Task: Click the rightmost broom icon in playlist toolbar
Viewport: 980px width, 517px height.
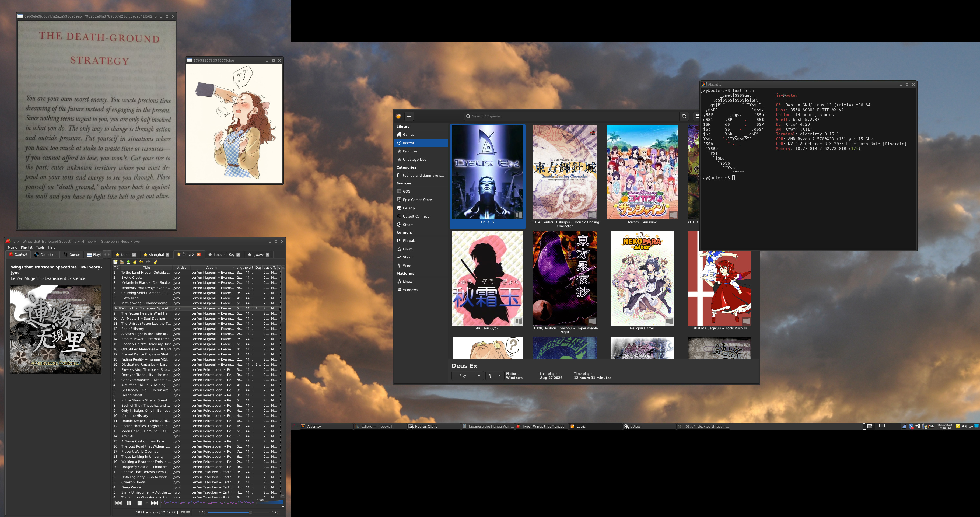Action: [155, 262]
